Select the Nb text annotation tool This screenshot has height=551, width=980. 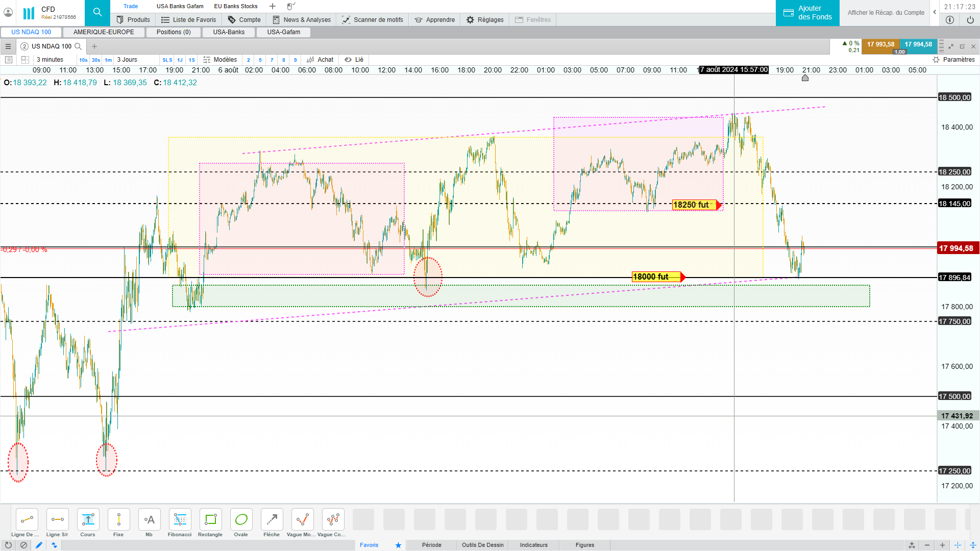click(149, 520)
